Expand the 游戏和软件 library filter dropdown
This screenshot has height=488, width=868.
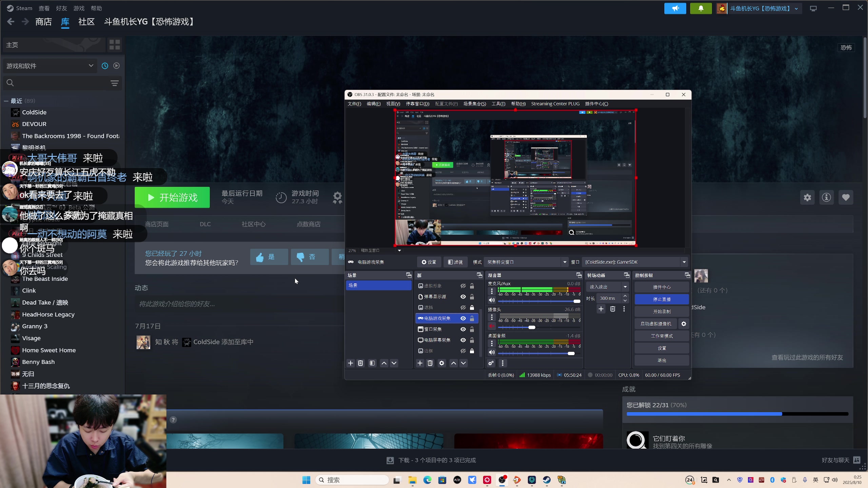pyautogui.click(x=50, y=66)
